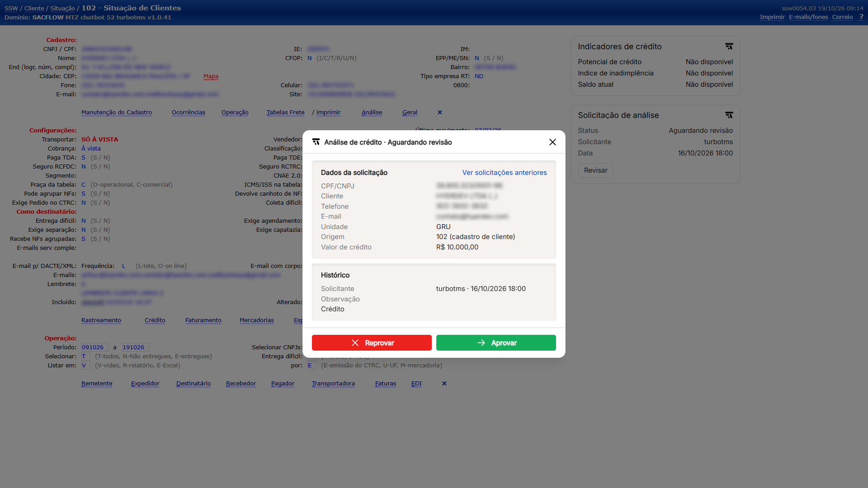Click Imprimir in the top bar
Image resolution: width=868 pixels, height=488 pixels.
pos(772,17)
